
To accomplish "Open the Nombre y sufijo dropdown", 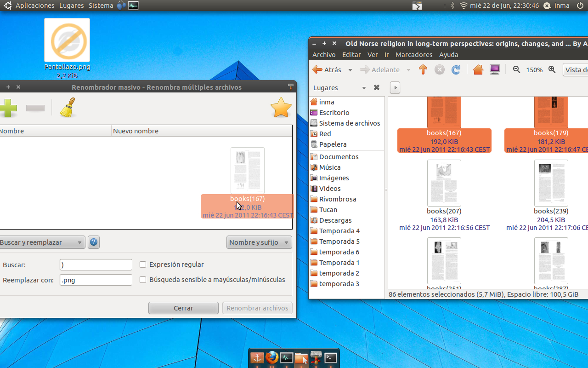I will coord(259,242).
